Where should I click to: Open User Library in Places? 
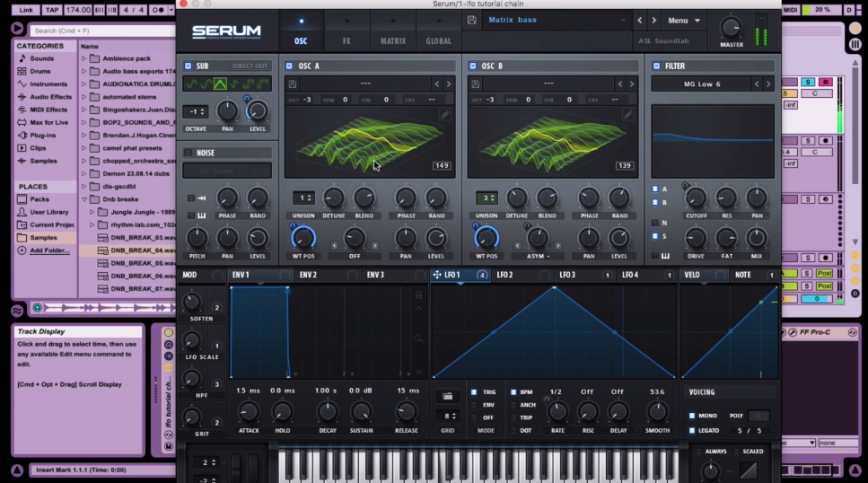[x=48, y=212]
